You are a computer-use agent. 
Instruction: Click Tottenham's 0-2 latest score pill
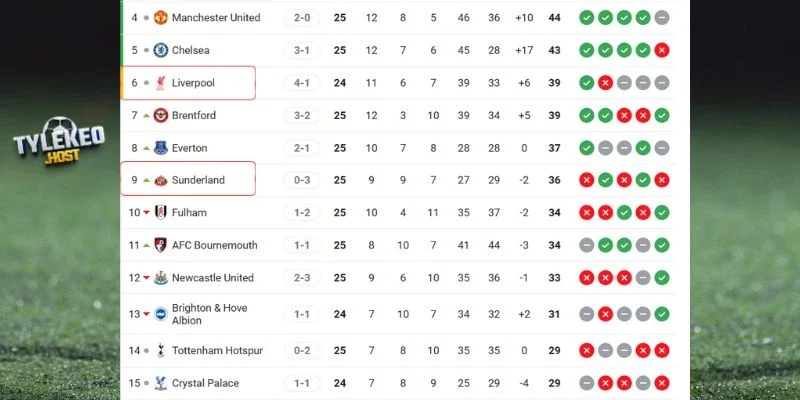(301, 351)
